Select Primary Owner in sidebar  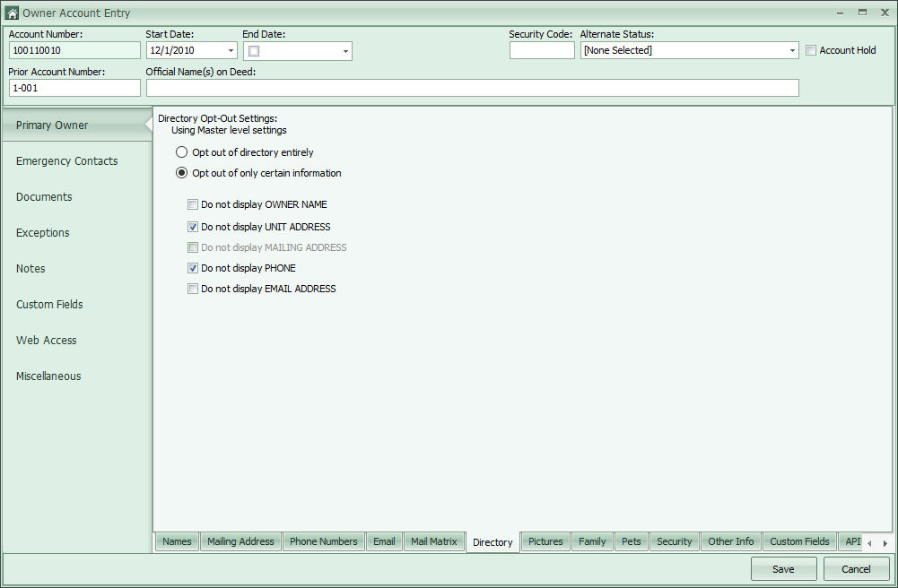(x=77, y=125)
